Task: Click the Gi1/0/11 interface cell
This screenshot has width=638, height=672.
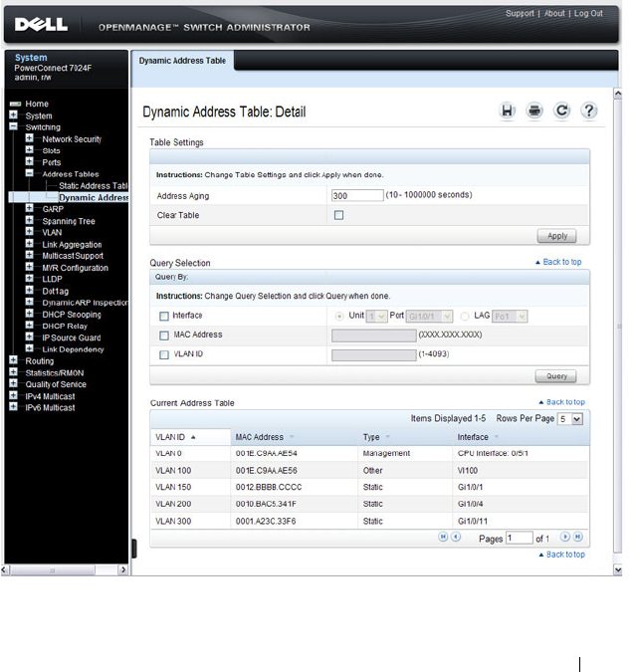Action: click(x=473, y=522)
